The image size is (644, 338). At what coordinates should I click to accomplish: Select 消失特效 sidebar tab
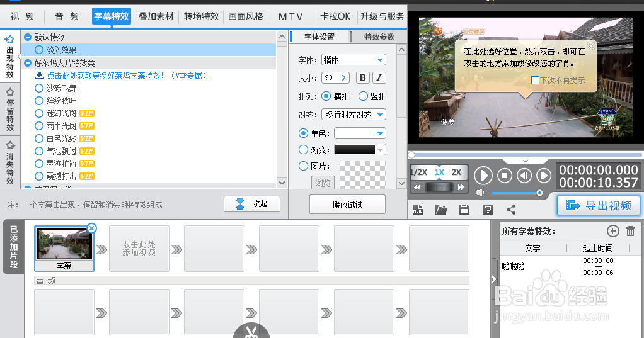10,163
